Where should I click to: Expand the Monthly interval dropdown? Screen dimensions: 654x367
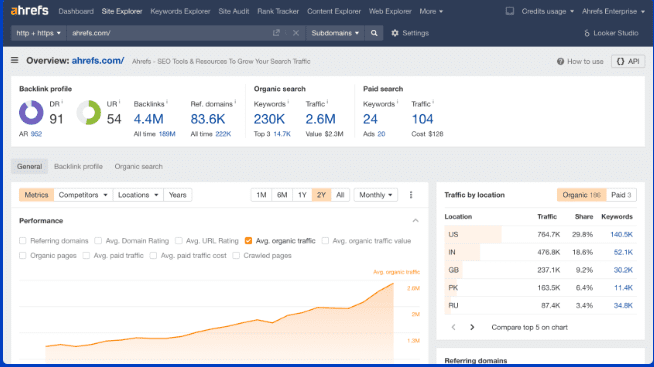pyautogui.click(x=375, y=195)
